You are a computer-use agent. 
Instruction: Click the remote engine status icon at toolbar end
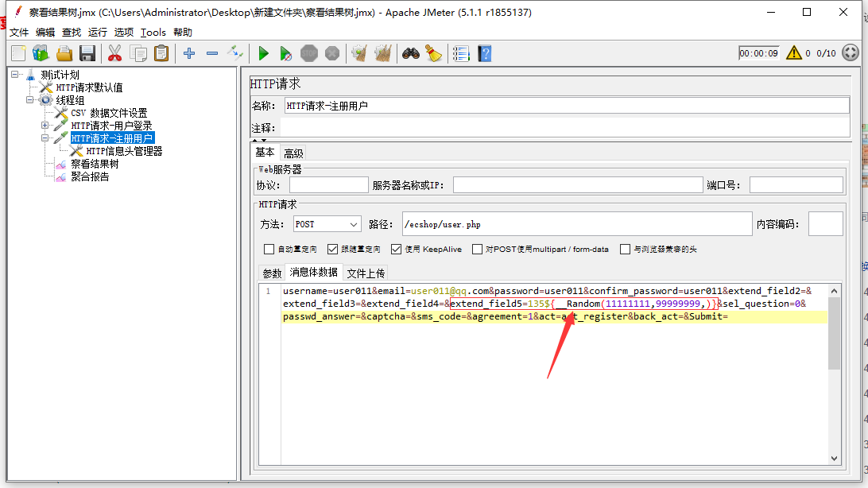(x=851, y=53)
